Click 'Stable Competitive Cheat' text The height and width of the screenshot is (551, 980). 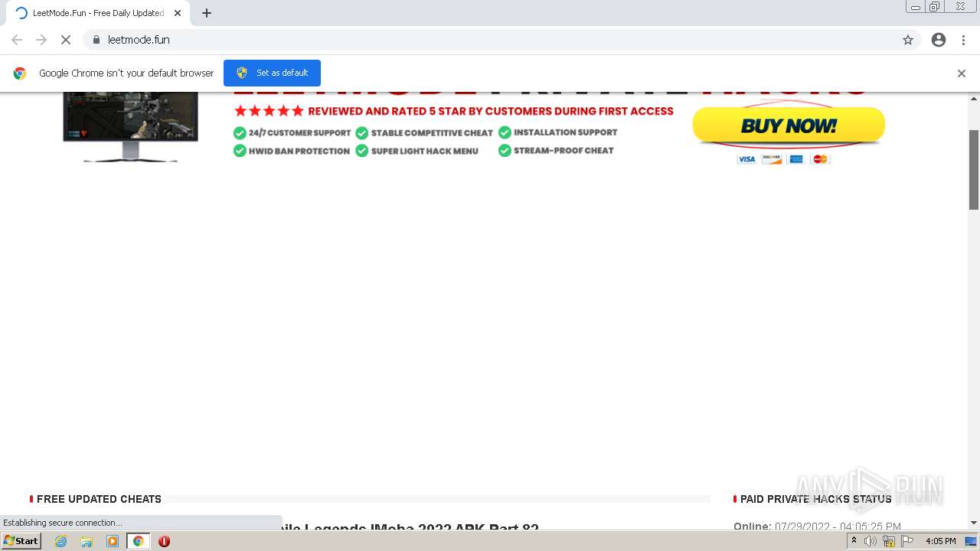(x=432, y=133)
